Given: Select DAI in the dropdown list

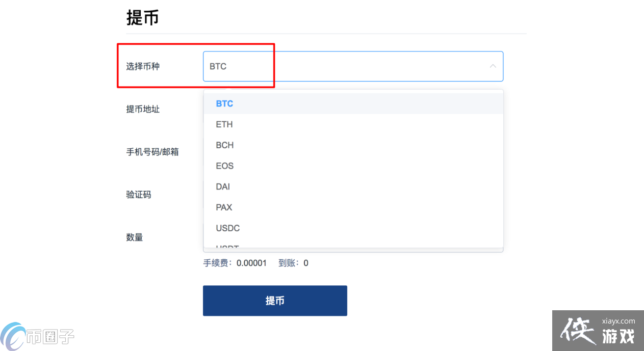Looking at the screenshot, I should pos(222,186).
